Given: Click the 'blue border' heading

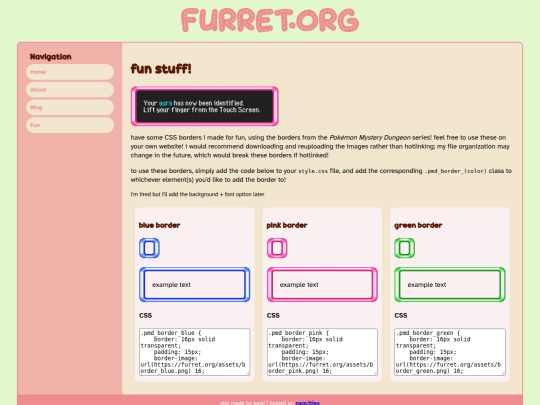Looking at the screenshot, I should coord(159,225).
